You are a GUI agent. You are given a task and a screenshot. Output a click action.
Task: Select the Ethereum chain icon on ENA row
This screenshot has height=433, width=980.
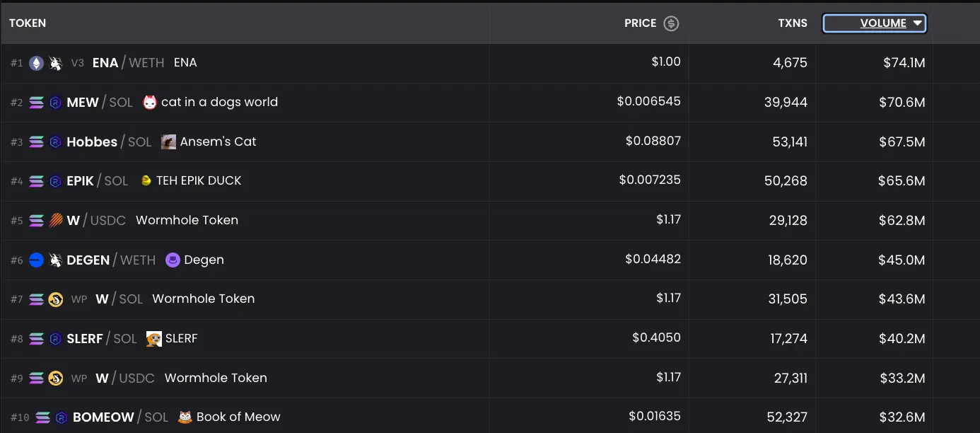pyautogui.click(x=36, y=63)
